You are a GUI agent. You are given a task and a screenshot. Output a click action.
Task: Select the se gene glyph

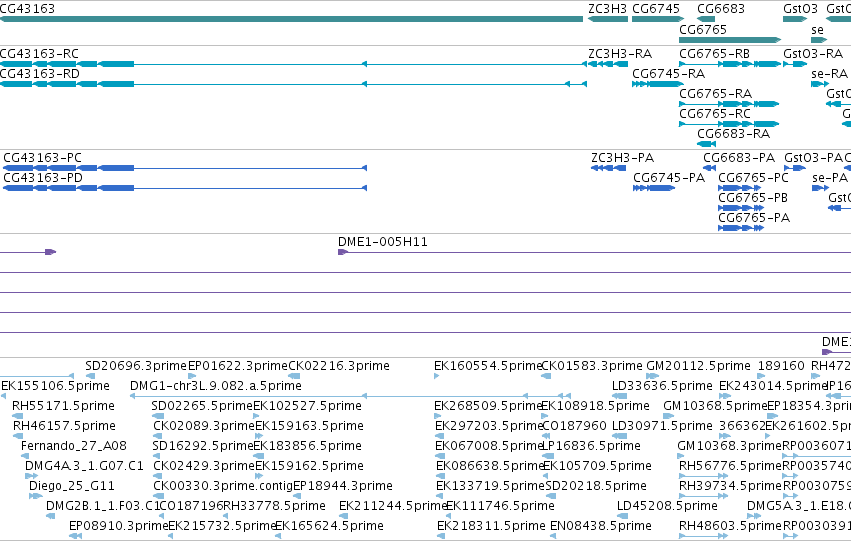[x=819, y=40]
